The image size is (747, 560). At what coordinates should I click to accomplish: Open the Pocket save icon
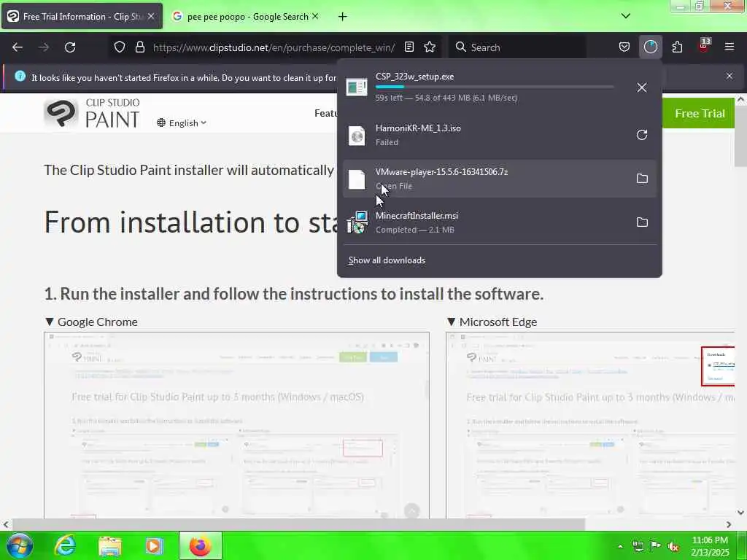pos(624,47)
